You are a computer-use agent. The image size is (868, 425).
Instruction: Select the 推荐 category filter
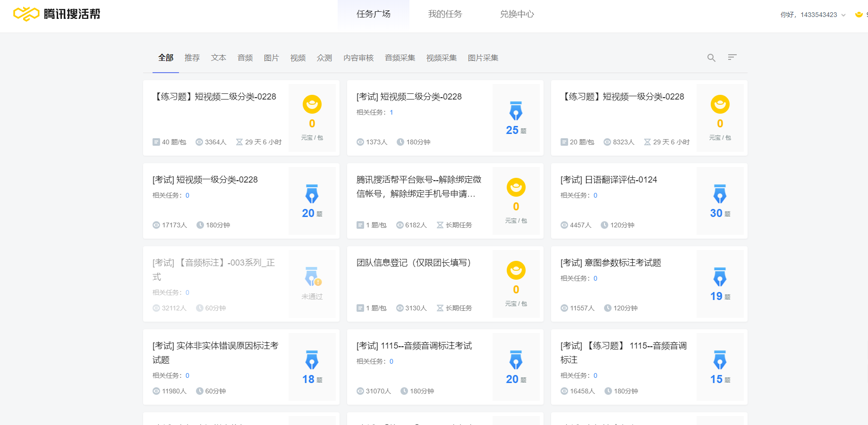tap(192, 58)
